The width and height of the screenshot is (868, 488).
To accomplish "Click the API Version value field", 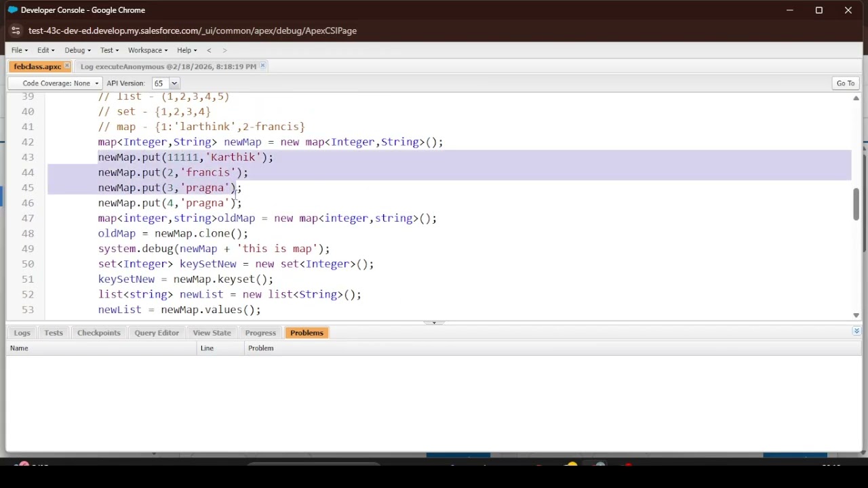I will click(160, 83).
